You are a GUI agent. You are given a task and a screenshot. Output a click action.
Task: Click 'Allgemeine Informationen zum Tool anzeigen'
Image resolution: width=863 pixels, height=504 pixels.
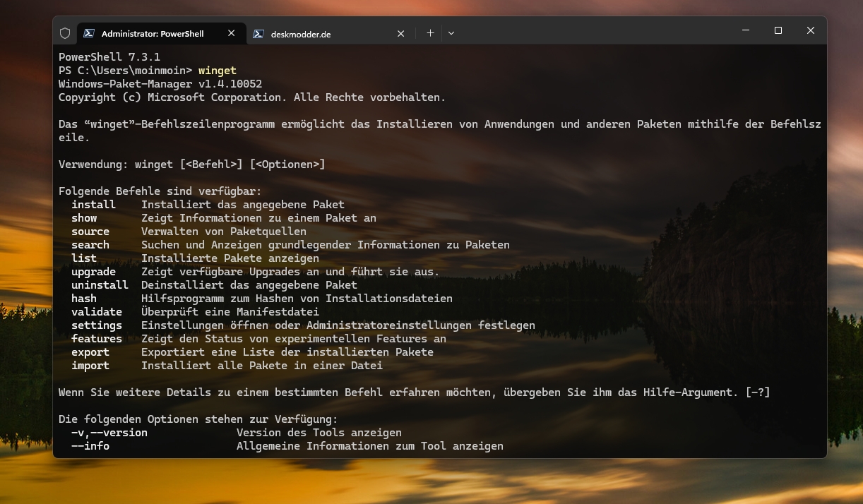370,446
